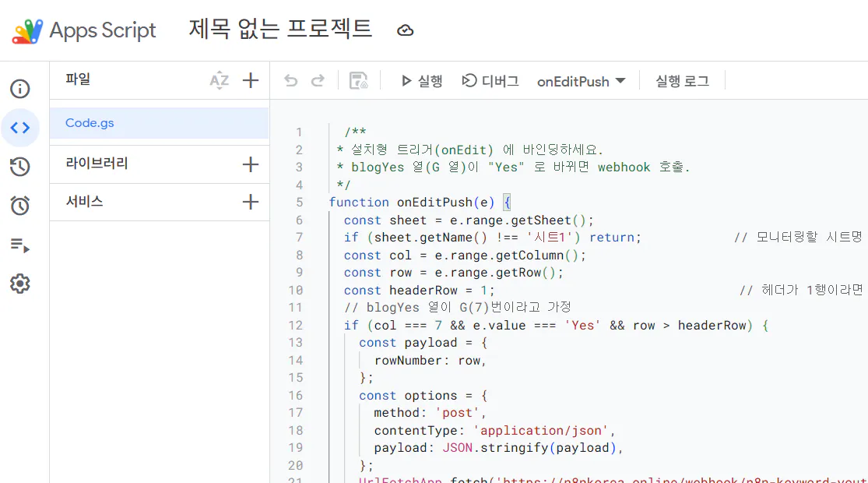Click the "method: 'post'," line

pyautogui.click(x=430, y=413)
